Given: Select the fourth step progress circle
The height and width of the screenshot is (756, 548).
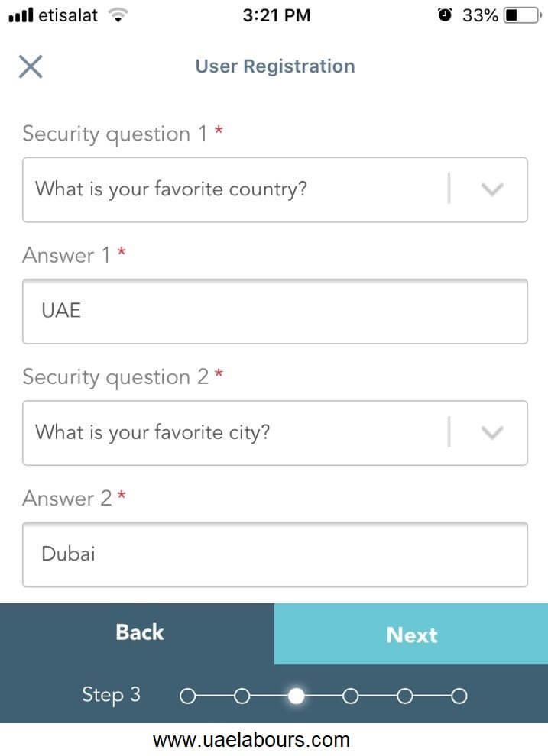Looking at the screenshot, I should coord(351,696).
